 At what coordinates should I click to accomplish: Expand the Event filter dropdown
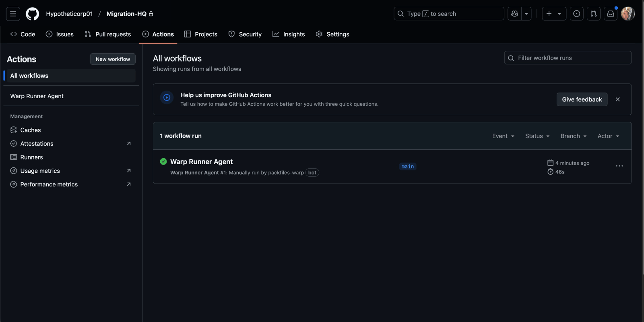[x=503, y=136]
